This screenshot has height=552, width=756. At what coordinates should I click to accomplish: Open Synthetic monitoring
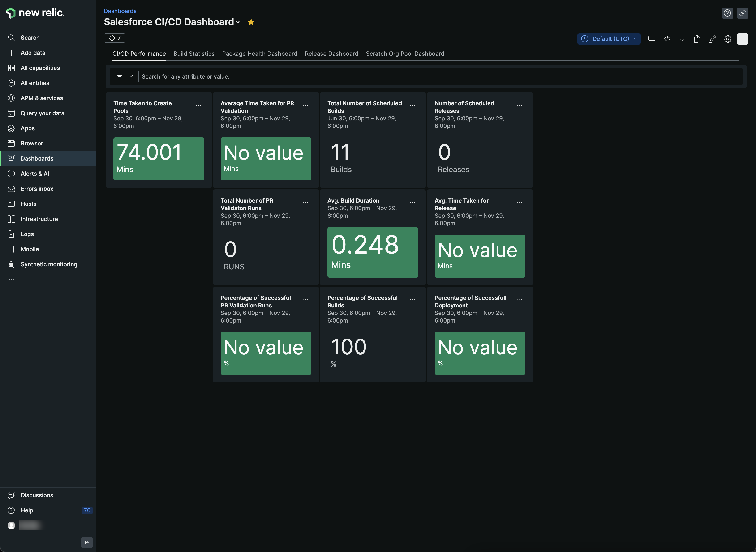(x=48, y=264)
